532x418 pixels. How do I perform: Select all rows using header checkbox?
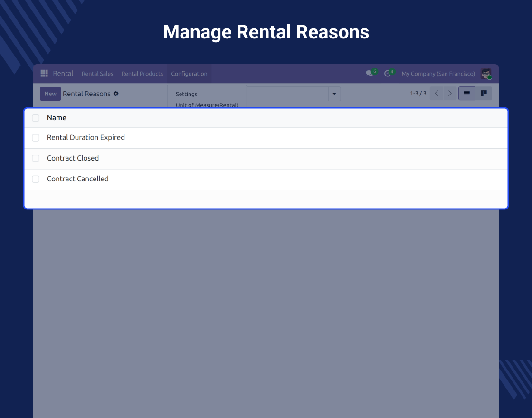(36, 118)
